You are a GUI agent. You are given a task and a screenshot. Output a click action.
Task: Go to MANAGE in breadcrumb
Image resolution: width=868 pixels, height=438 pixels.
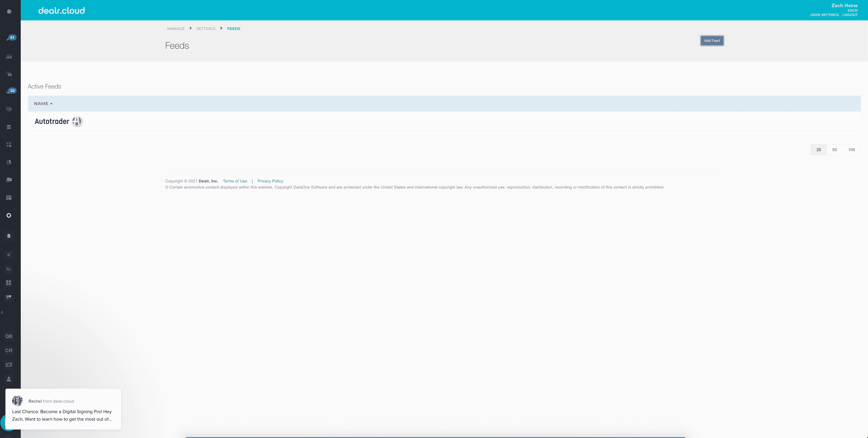(x=176, y=29)
